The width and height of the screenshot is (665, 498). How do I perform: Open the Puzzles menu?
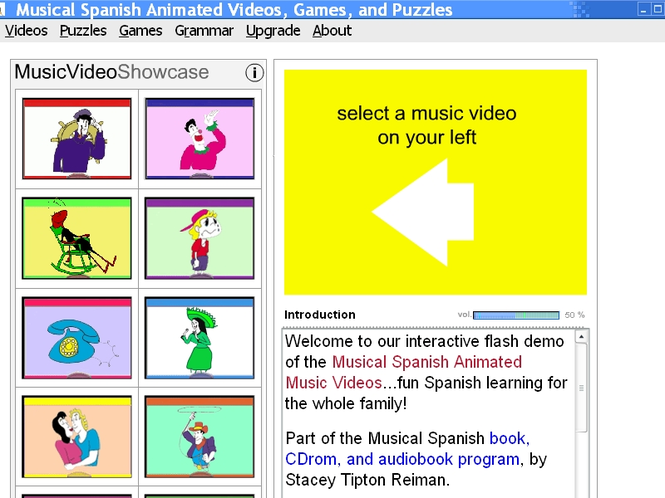pyautogui.click(x=83, y=31)
